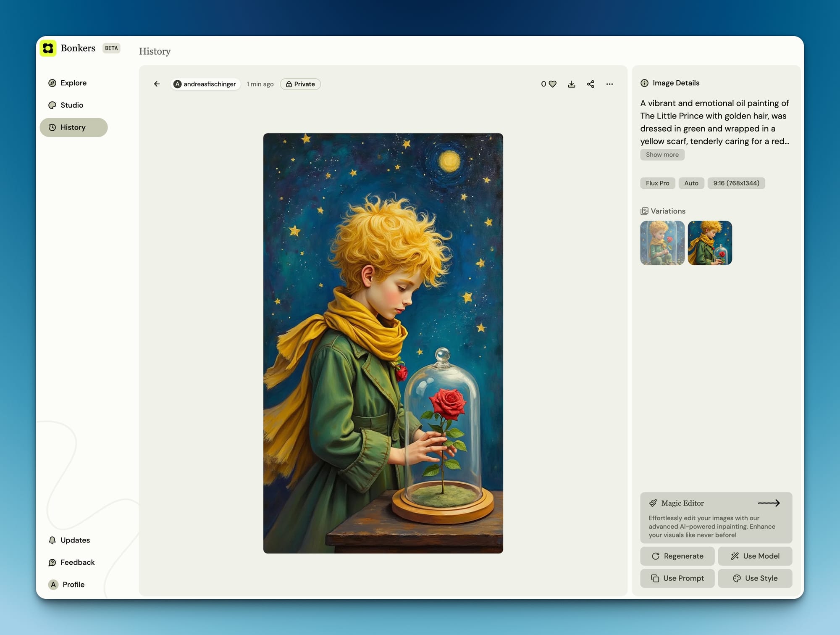Download the image
840x635 pixels.
click(571, 84)
